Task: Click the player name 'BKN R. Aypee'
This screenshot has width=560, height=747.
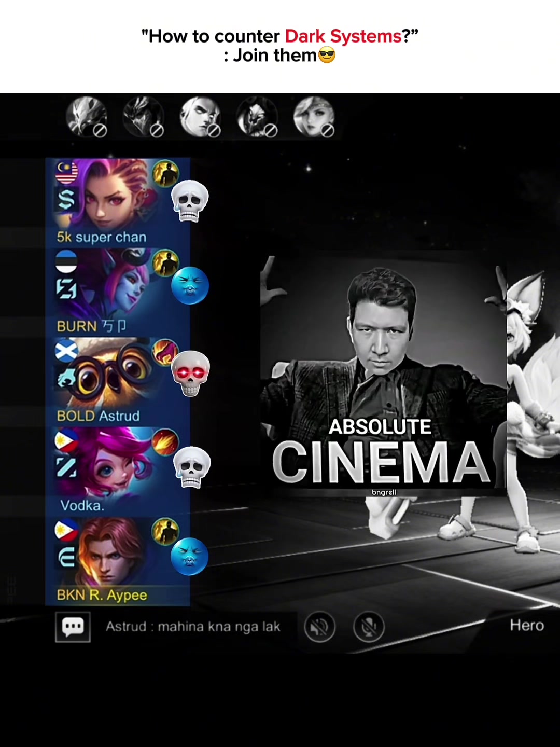Action: (102, 595)
